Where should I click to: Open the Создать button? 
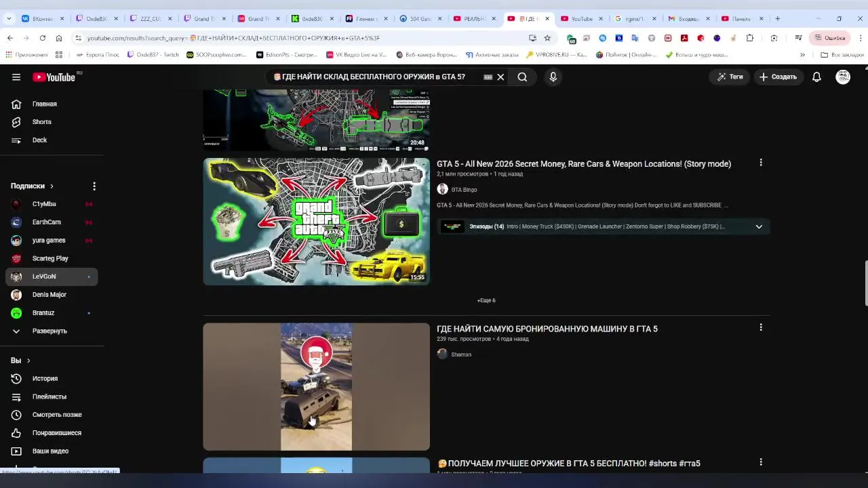pos(778,77)
